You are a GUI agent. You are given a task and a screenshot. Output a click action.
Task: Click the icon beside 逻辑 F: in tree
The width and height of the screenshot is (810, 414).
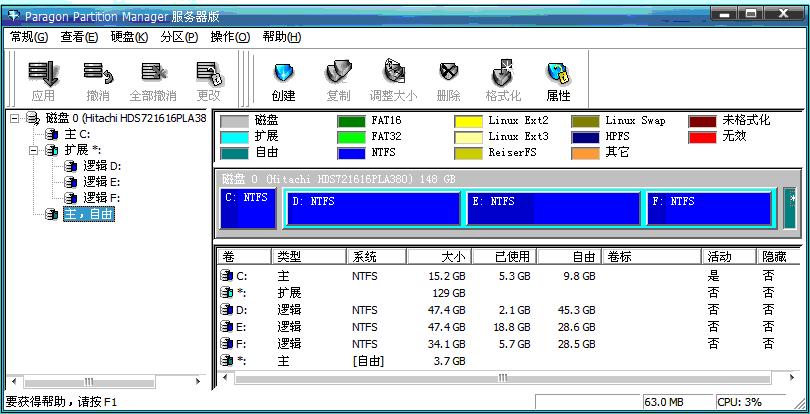click(x=71, y=198)
